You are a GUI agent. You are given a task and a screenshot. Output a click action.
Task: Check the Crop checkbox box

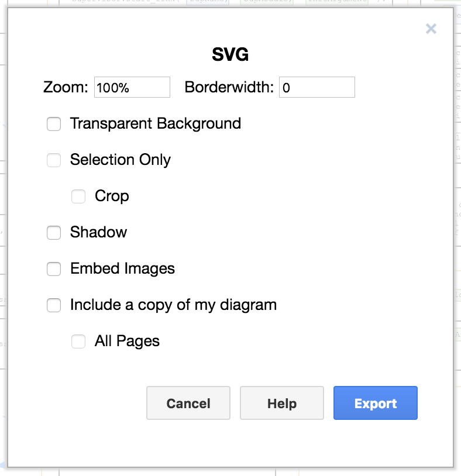pyautogui.click(x=78, y=196)
